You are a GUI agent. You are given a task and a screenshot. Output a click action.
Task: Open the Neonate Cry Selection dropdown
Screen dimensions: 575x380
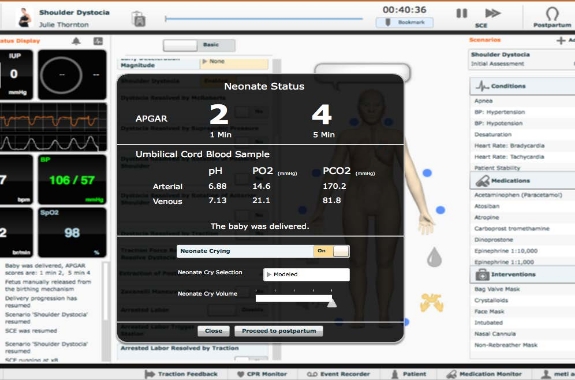click(306, 274)
